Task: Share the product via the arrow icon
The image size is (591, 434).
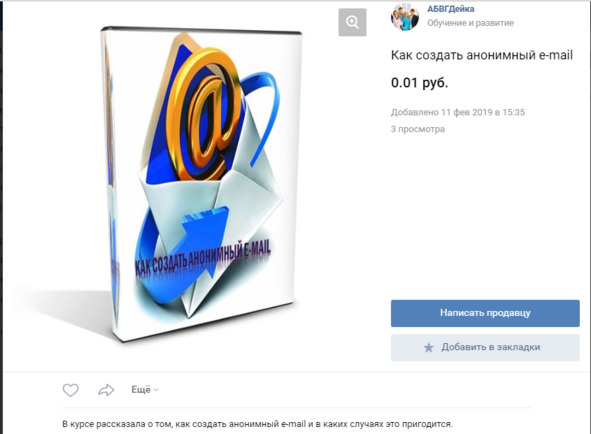Action: (x=106, y=390)
